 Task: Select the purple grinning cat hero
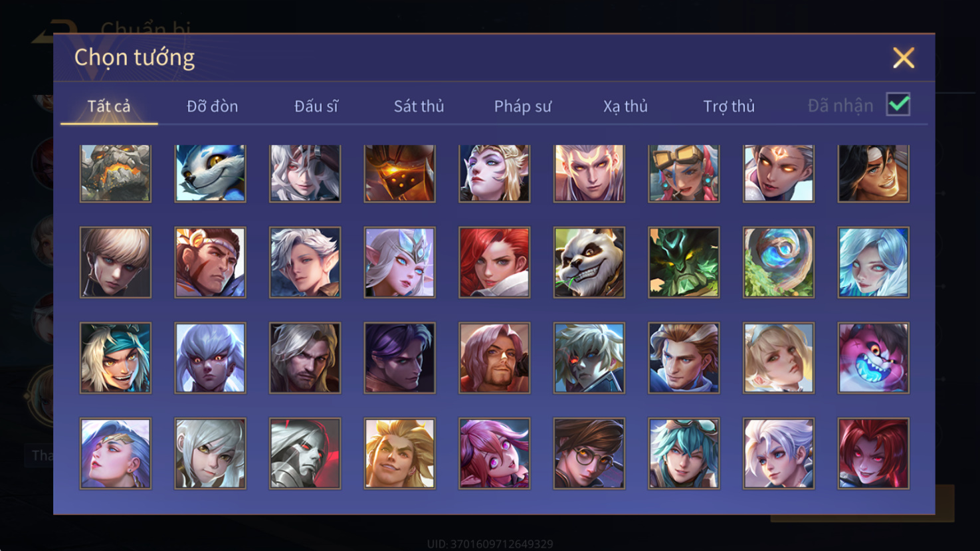pyautogui.click(x=874, y=358)
